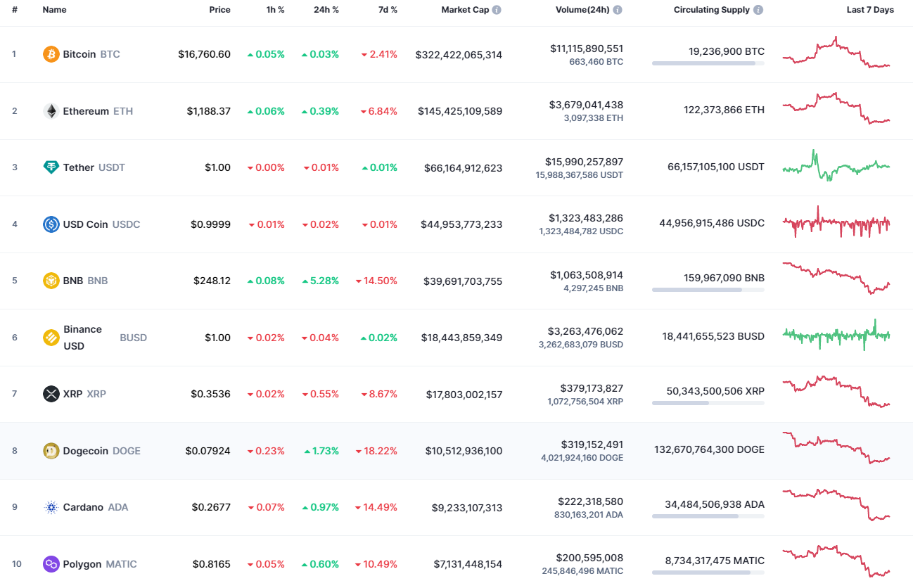Click Bitcoin's 7-day sparkline chart
913x588 pixels.
pyautogui.click(x=836, y=53)
